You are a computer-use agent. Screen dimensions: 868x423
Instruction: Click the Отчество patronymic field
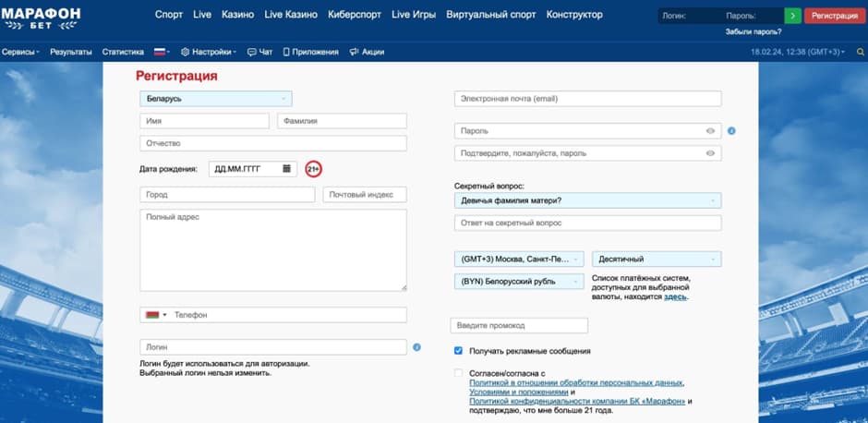point(273,143)
